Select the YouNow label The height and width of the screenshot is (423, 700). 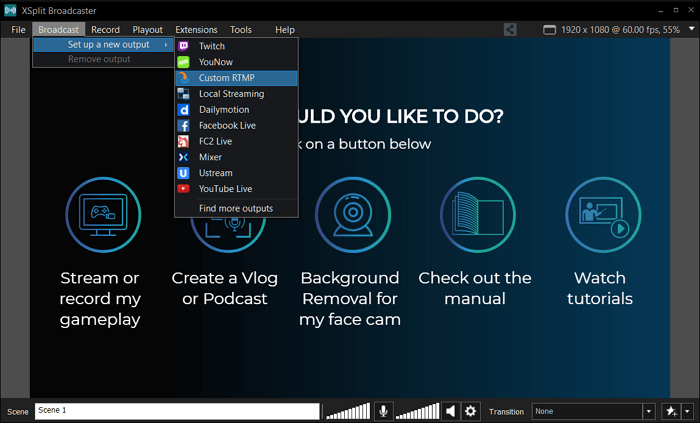tap(216, 62)
